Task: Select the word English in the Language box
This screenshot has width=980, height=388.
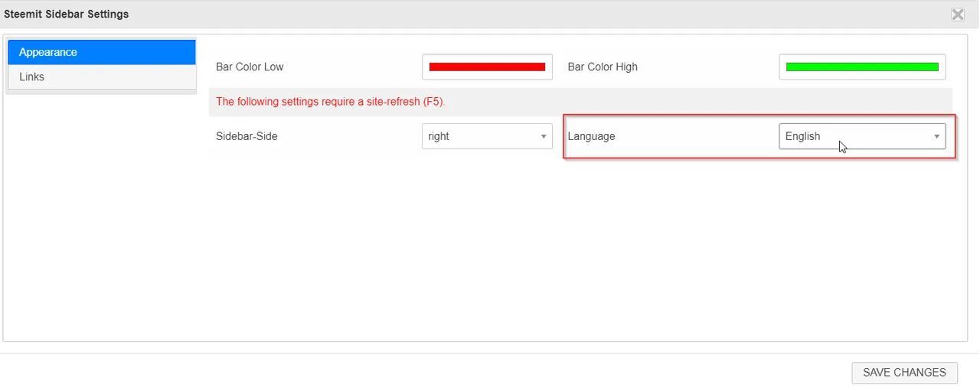Action: click(802, 136)
